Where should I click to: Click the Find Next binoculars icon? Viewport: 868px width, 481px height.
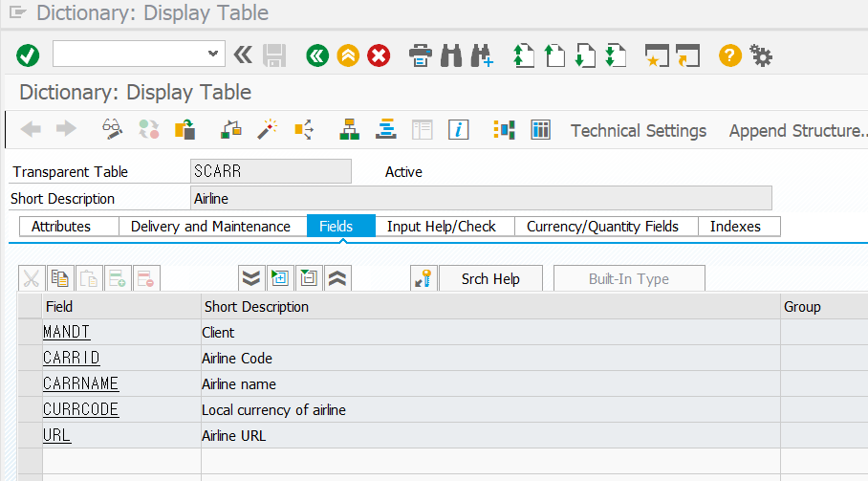[x=482, y=55]
